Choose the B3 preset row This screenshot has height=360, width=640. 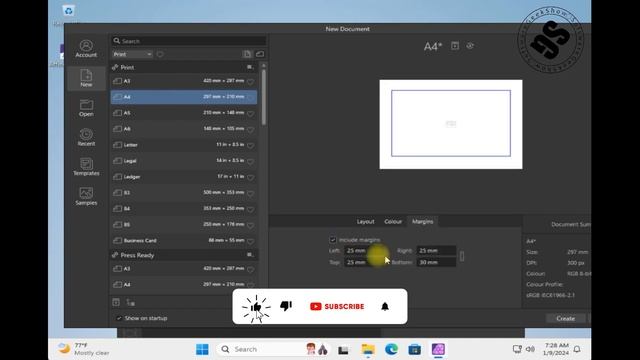(184, 193)
